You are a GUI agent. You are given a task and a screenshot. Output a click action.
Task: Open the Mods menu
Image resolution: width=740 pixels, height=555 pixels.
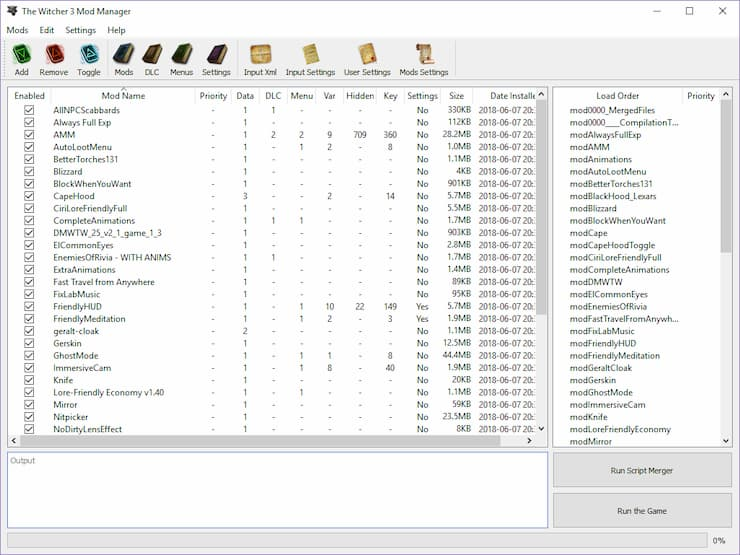point(17,30)
